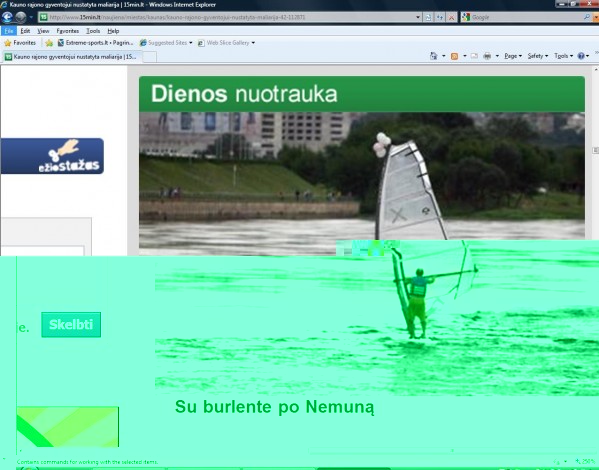Open the Tools menu in menu bar

(x=93, y=31)
